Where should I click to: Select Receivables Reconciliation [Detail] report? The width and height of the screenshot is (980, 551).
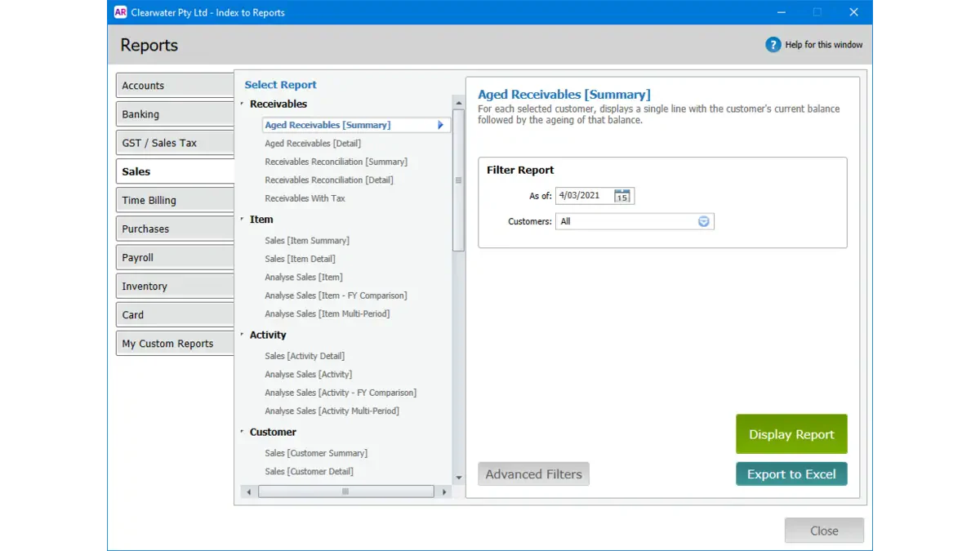point(329,180)
